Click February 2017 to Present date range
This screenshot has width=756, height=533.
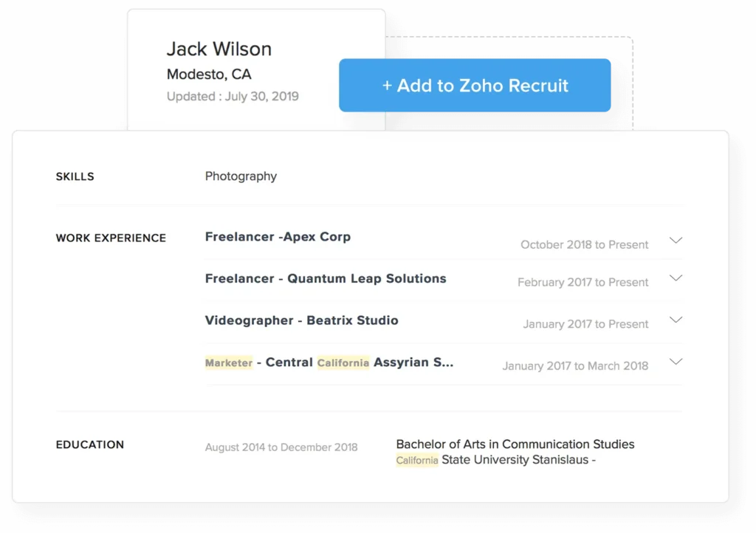(x=583, y=283)
